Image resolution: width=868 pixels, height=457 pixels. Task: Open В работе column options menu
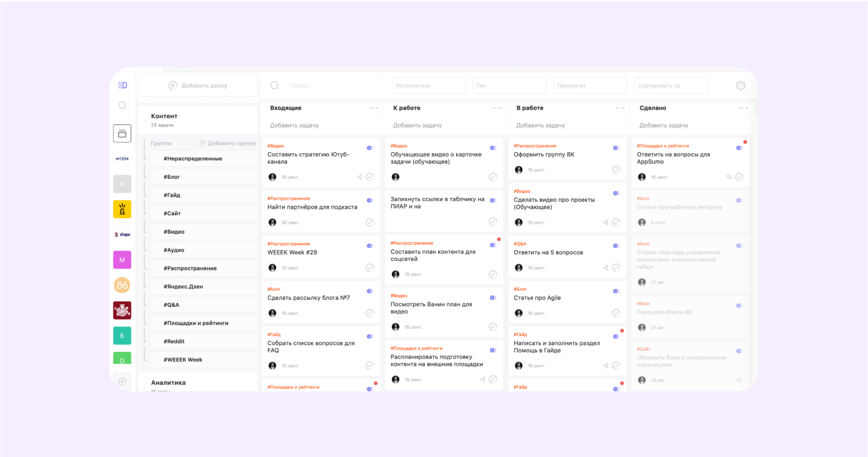(620, 108)
